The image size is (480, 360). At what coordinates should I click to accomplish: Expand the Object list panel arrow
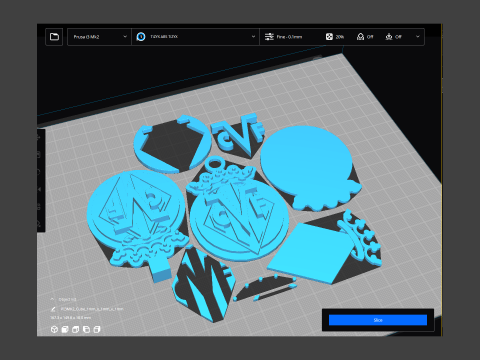[x=53, y=299]
